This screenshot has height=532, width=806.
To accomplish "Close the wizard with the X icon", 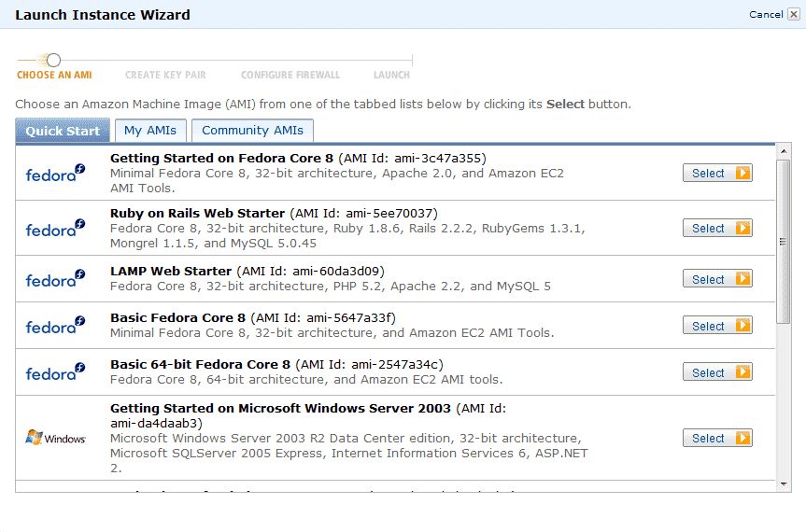I will (794, 14).
